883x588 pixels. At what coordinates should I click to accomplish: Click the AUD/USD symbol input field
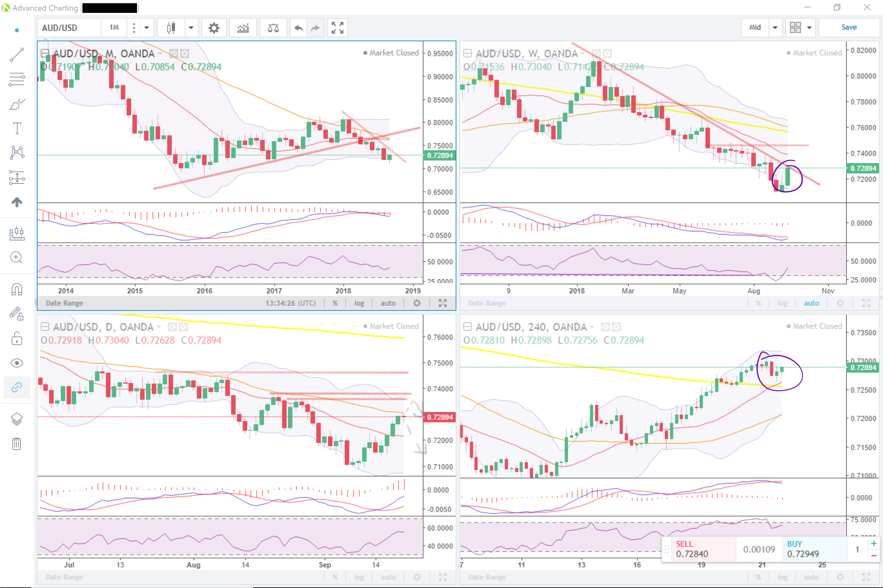pos(70,28)
